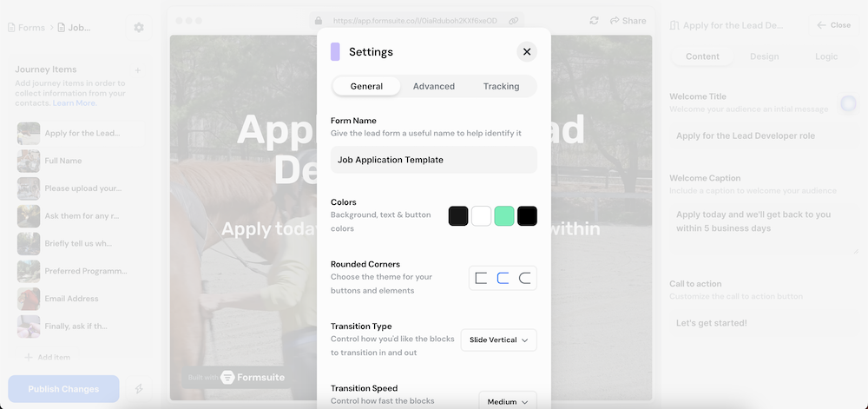The width and height of the screenshot is (868, 409).
Task: Switch to the Tracking settings tab
Action: tap(501, 86)
